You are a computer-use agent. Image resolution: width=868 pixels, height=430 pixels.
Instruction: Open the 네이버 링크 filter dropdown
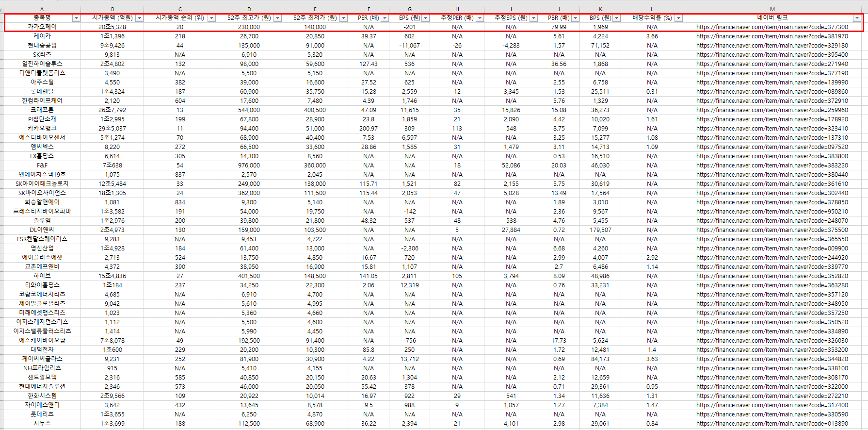[x=857, y=18]
